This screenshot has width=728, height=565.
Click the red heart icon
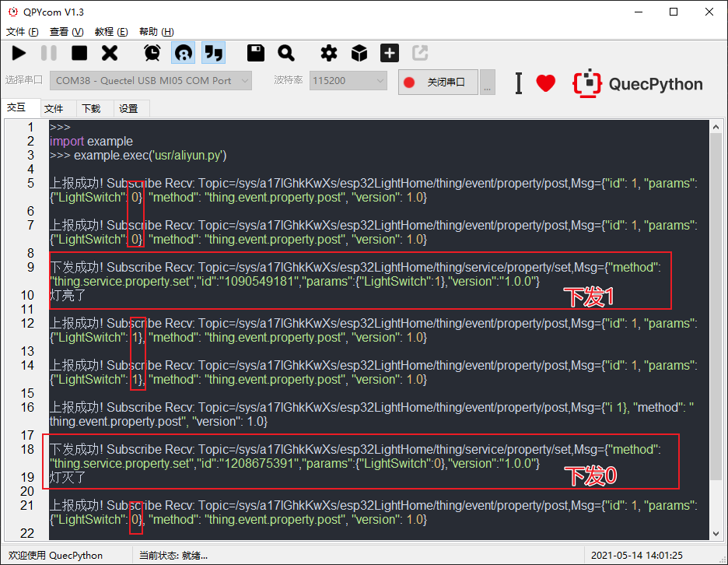point(545,82)
